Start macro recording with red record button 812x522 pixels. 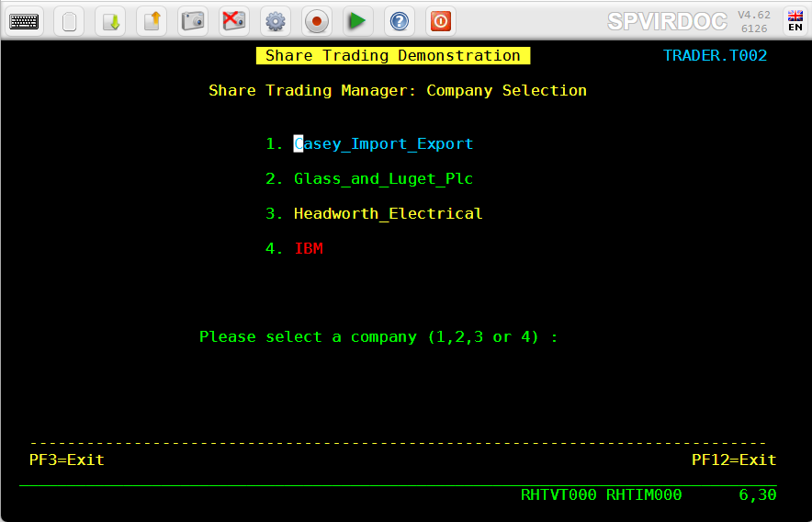tap(316, 21)
